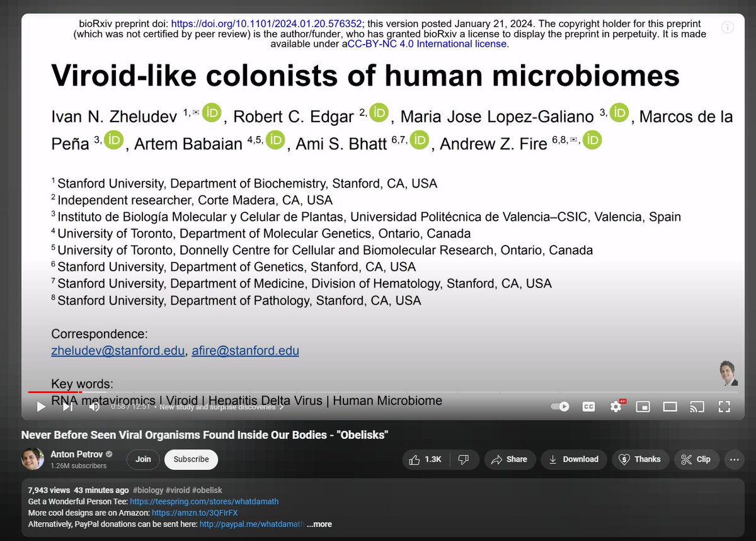Click the Join button
This screenshot has width=756, height=541.
[143, 459]
